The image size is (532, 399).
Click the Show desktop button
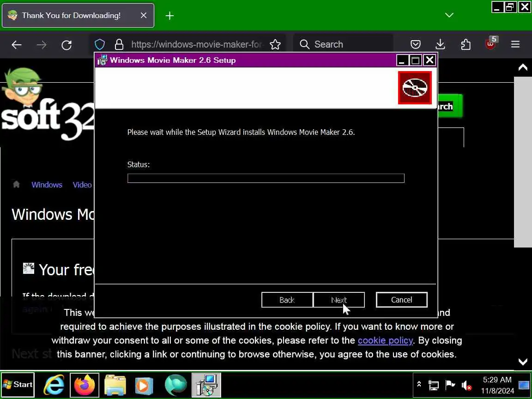524,385
